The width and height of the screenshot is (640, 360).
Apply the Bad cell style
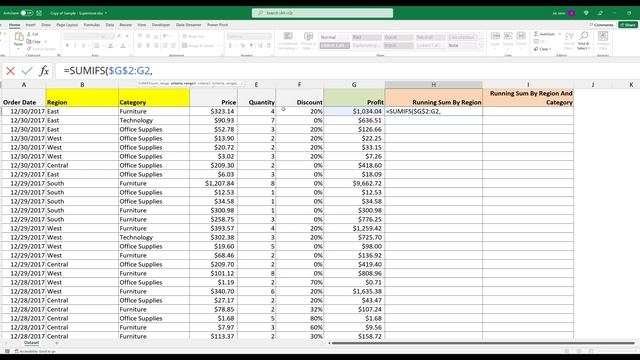(x=367, y=37)
